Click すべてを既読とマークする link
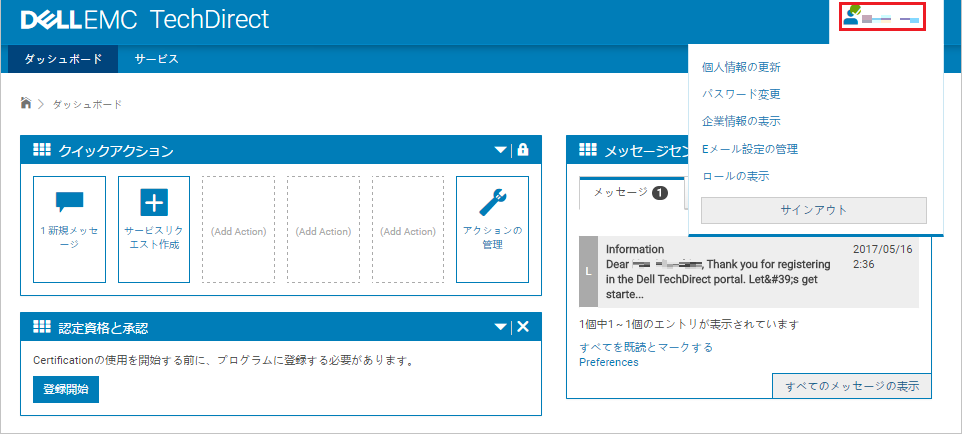962x434 pixels. (x=646, y=347)
